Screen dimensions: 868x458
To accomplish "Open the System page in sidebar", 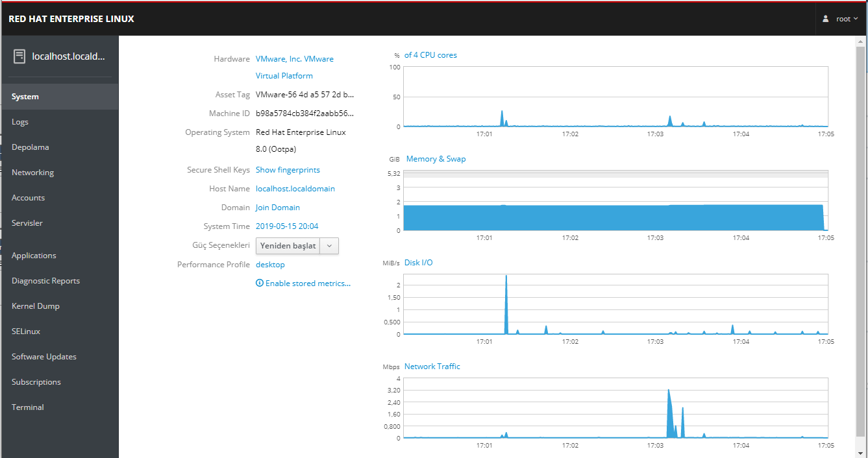I will click(59, 97).
